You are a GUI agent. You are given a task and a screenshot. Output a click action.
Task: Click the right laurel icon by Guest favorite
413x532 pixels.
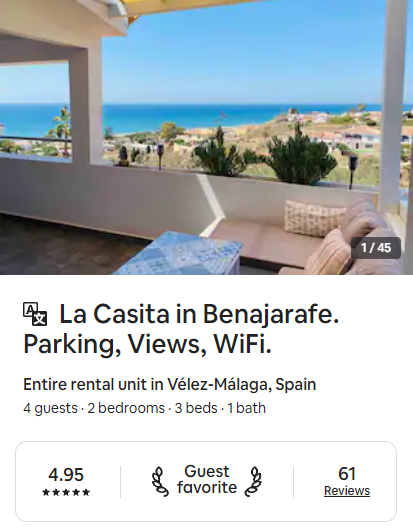coord(253,481)
